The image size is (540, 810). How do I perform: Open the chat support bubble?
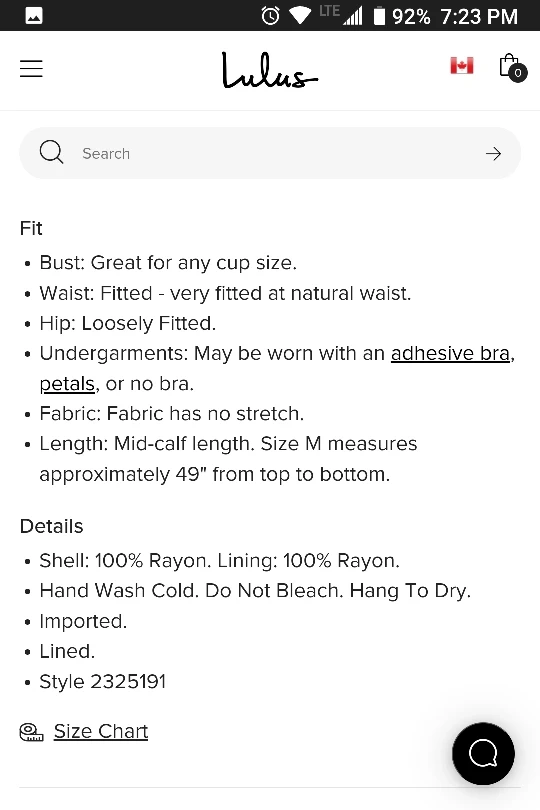pyautogui.click(x=483, y=754)
